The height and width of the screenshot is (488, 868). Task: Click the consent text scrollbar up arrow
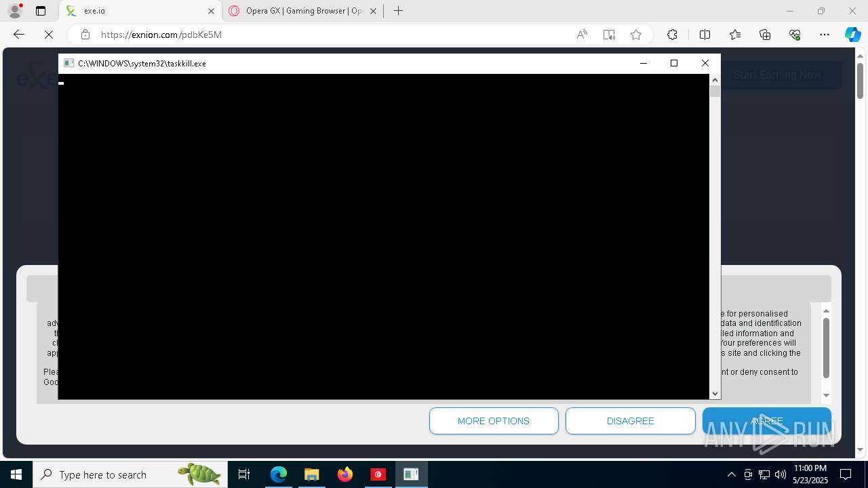coord(826,311)
